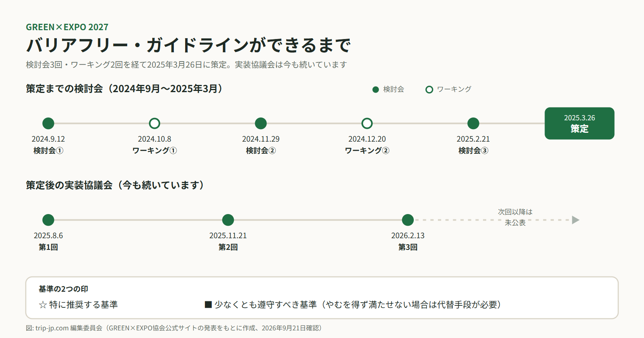The width and height of the screenshot is (644, 338).
Task: Click the label 検討会② under the timeline
Action: 261,150
